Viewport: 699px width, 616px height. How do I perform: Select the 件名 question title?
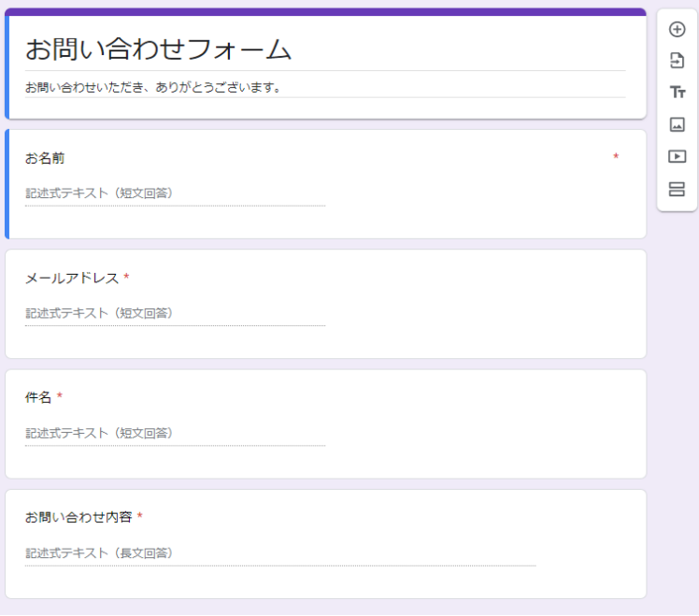click(x=38, y=397)
